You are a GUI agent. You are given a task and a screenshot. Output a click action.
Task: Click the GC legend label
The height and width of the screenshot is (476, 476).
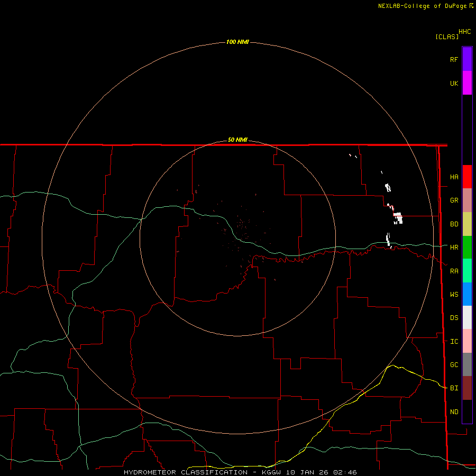click(454, 364)
